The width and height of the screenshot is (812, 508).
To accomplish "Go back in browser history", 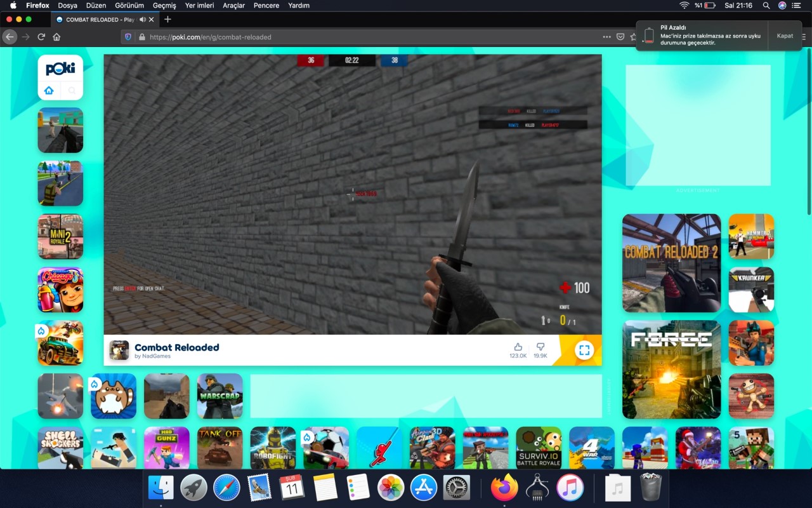I will coord(10,37).
